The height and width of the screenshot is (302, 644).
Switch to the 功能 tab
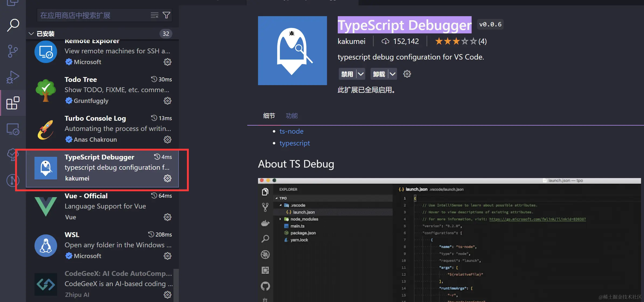(x=292, y=116)
